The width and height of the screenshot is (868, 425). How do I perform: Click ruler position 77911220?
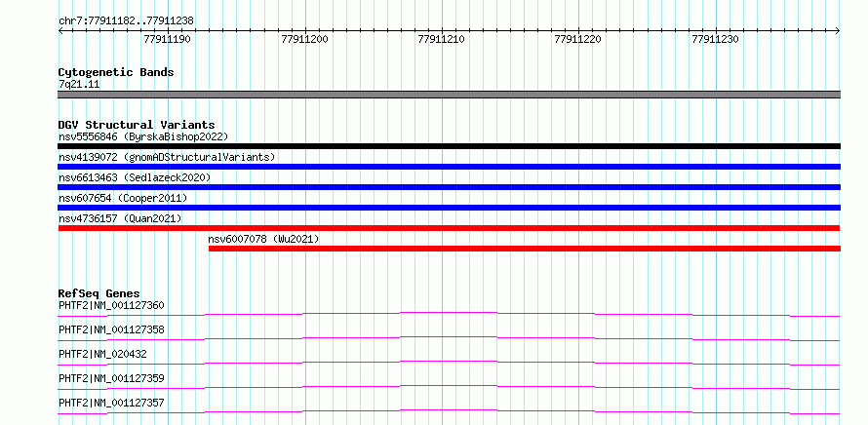(x=578, y=39)
